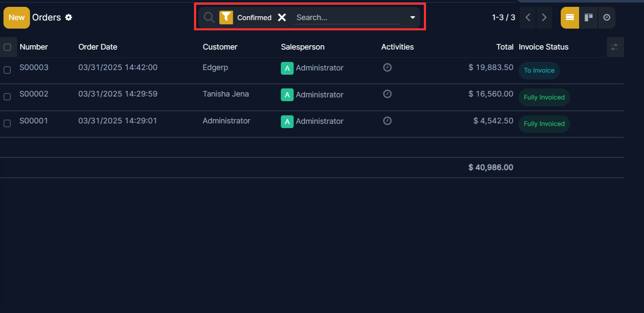This screenshot has width=644, height=313.
Task: Open the activity clock for S00001
Action: click(387, 121)
